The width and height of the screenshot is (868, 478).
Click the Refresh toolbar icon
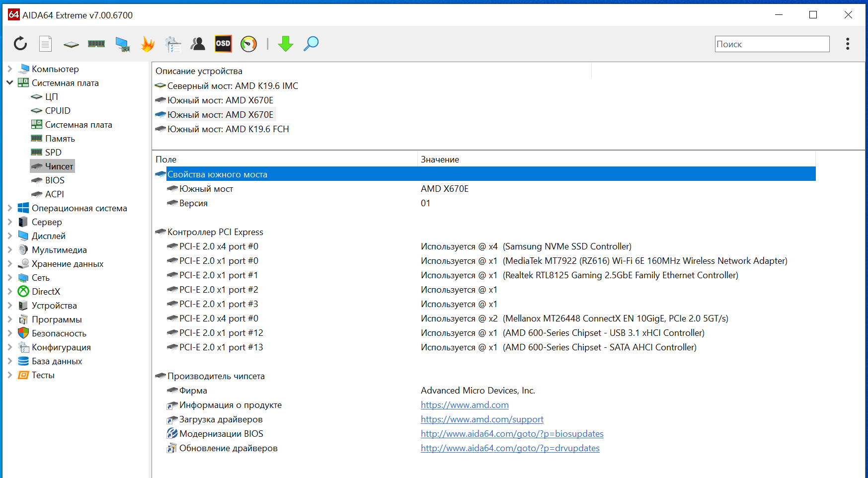point(20,44)
